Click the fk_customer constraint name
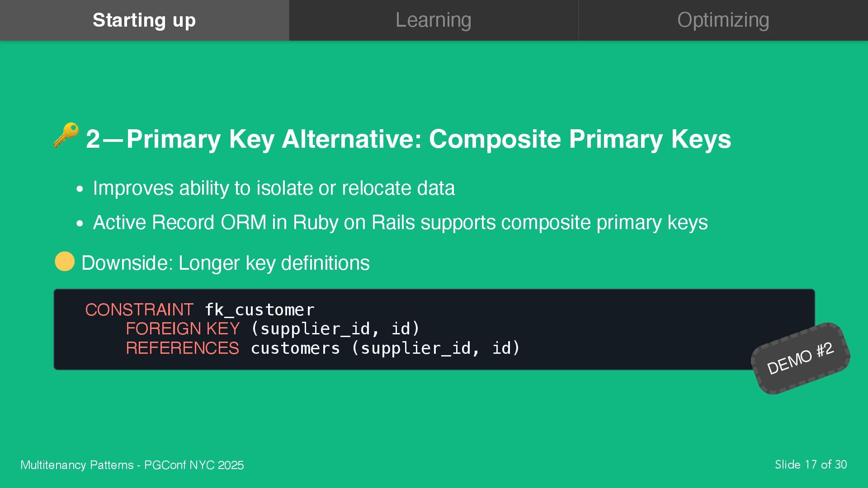This screenshot has height=488, width=868. pyautogui.click(x=259, y=310)
